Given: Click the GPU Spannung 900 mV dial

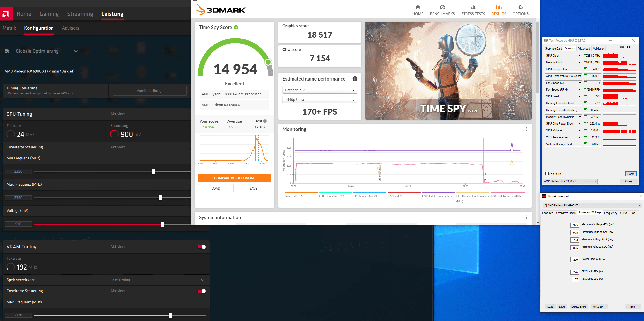Looking at the screenshot, I should click(x=114, y=134).
